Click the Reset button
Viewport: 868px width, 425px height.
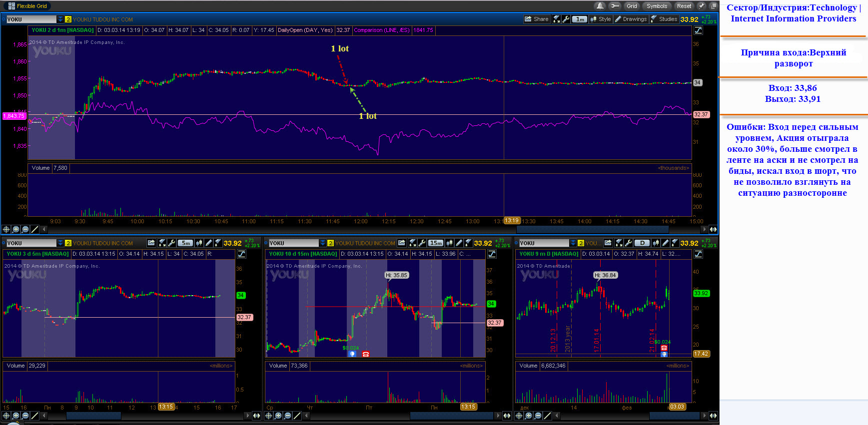[684, 6]
